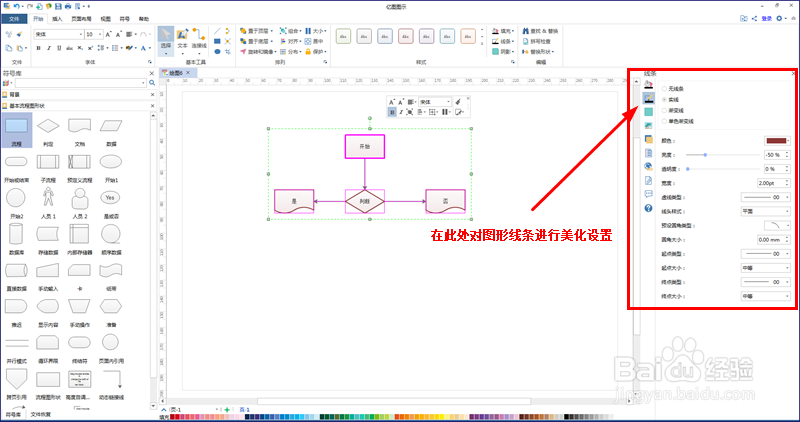
Task: Open the 文件 file menu
Action: [x=14, y=19]
